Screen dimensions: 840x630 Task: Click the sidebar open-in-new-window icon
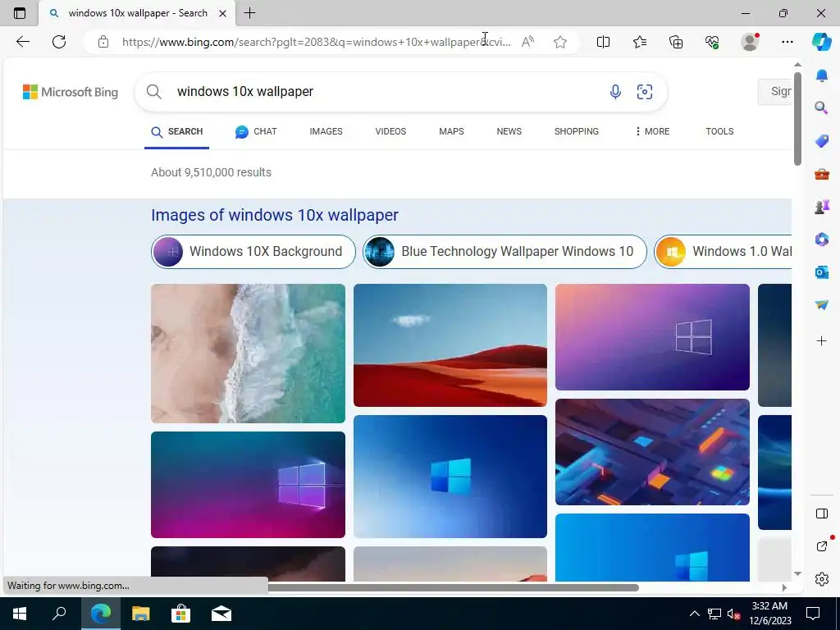[x=822, y=546]
